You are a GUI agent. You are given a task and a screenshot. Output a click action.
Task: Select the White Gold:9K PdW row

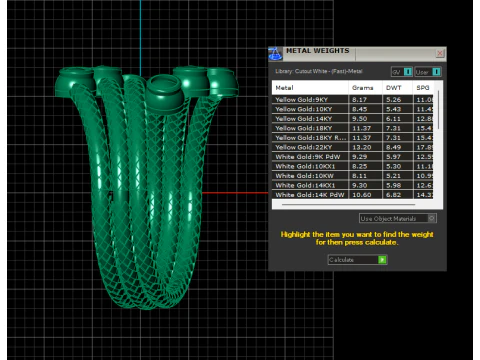pyautogui.click(x=353, y=157)
